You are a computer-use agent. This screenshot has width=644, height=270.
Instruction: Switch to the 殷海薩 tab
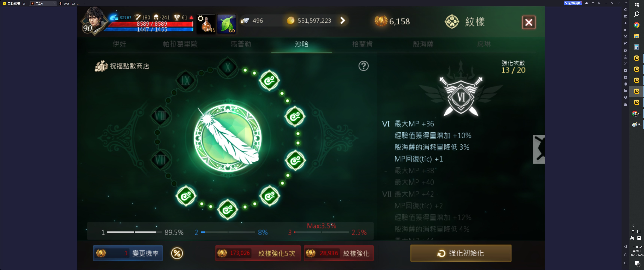pos(423,44)
